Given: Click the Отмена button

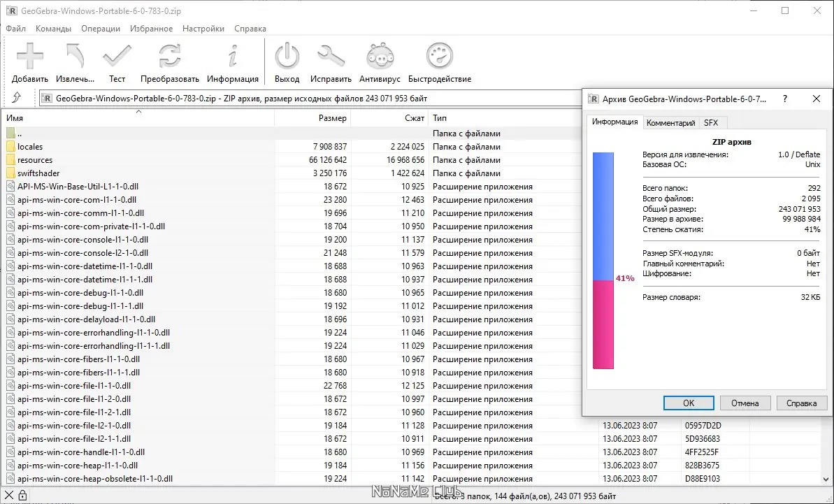Looking at the screenshot, I should tap(745, 403).
